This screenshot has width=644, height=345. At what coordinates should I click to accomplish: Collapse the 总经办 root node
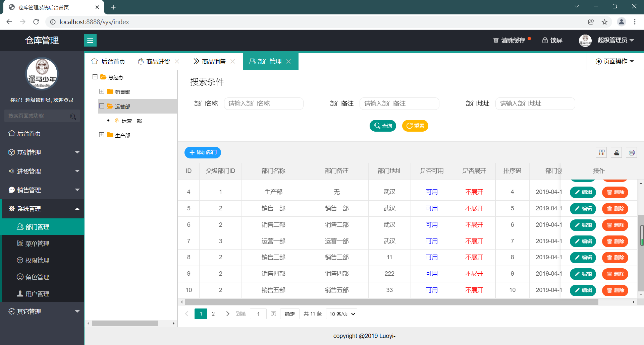pos(95,77)
